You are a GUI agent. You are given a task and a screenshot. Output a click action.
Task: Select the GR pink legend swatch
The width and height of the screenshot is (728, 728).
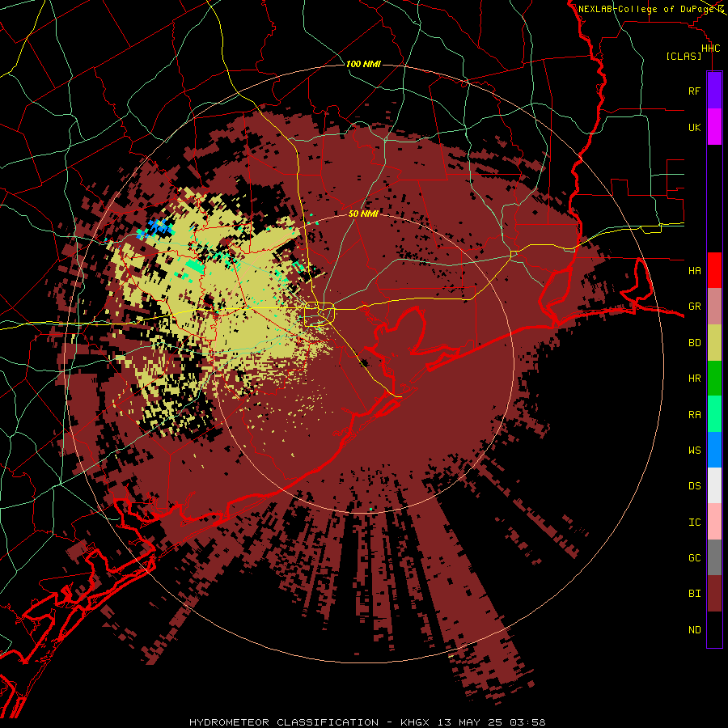coord(714,306)
